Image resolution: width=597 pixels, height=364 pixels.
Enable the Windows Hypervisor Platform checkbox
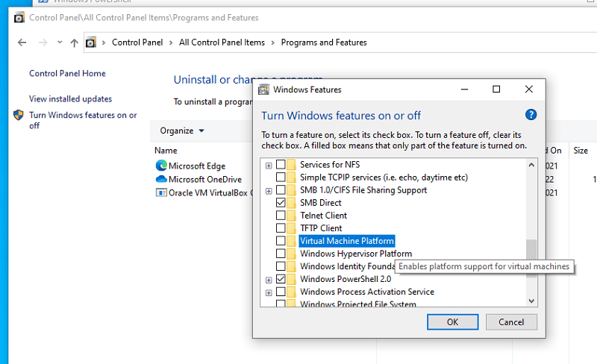[x=281, y=254]
